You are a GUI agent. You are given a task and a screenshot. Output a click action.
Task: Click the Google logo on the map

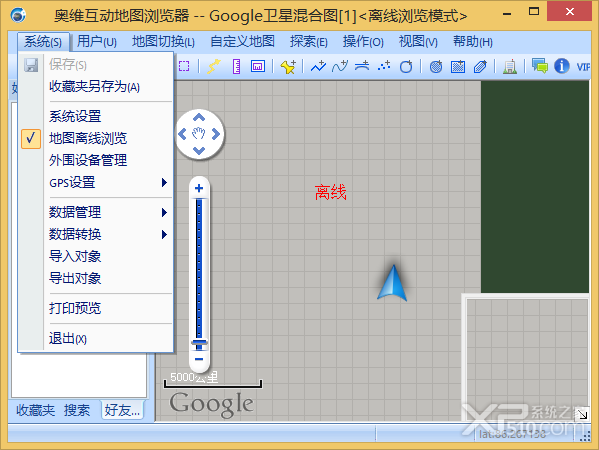[211, 404]
